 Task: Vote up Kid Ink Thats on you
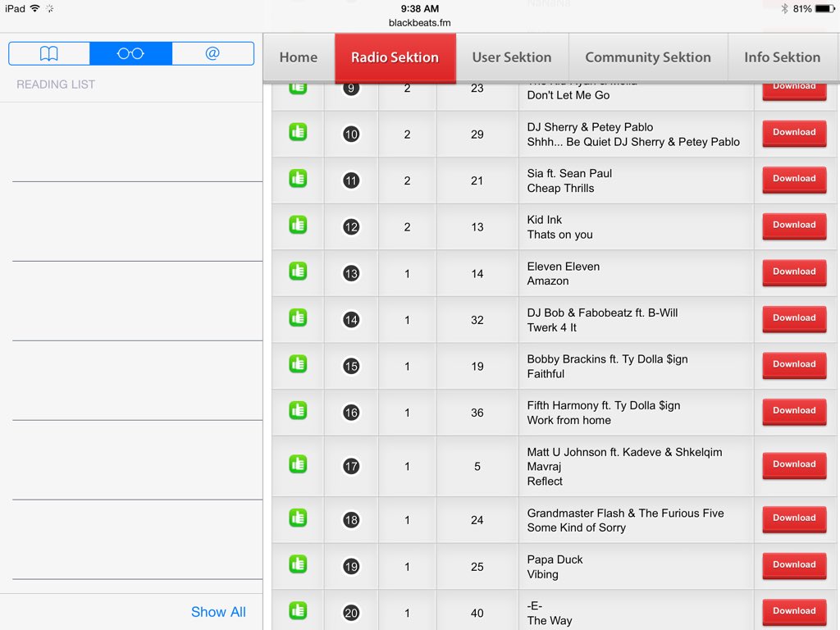pyautogui.click(x=298, y=225)
